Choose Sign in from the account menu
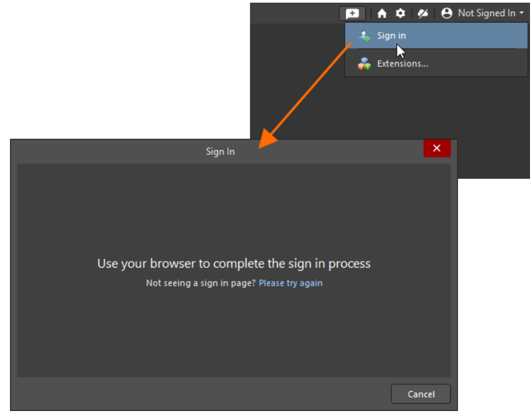The height and width of the screenshot is (415, 532). point(391,36)
